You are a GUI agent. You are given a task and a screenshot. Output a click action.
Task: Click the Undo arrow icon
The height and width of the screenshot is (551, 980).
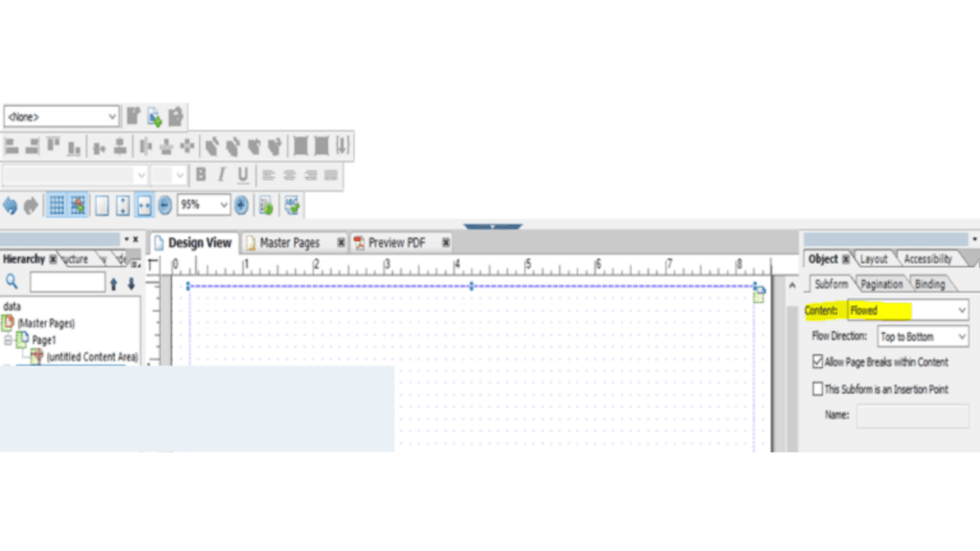coord(10,205)
